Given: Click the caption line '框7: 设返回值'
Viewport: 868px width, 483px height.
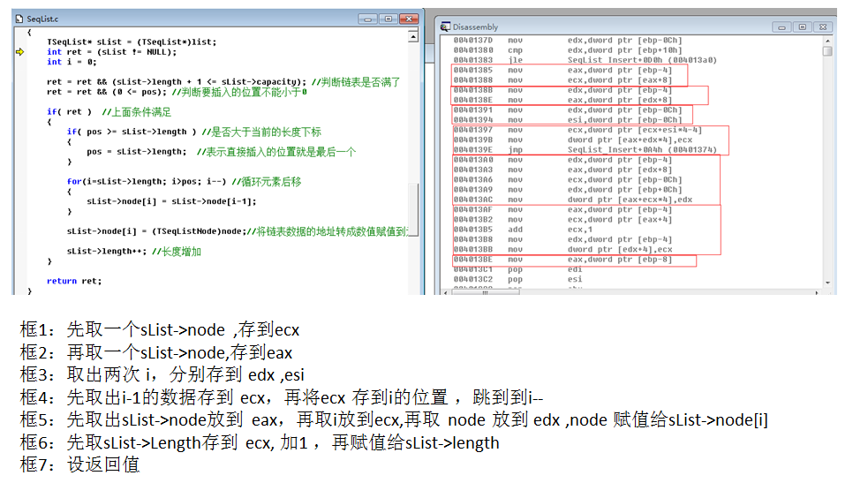Looking at the screenshot, I should coord(79,464).
